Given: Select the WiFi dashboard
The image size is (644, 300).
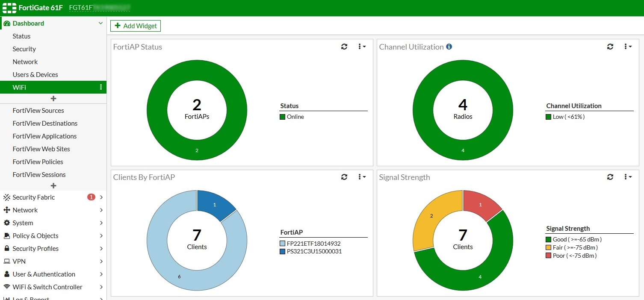Looking at the screenshot, I should coord(53,87).
